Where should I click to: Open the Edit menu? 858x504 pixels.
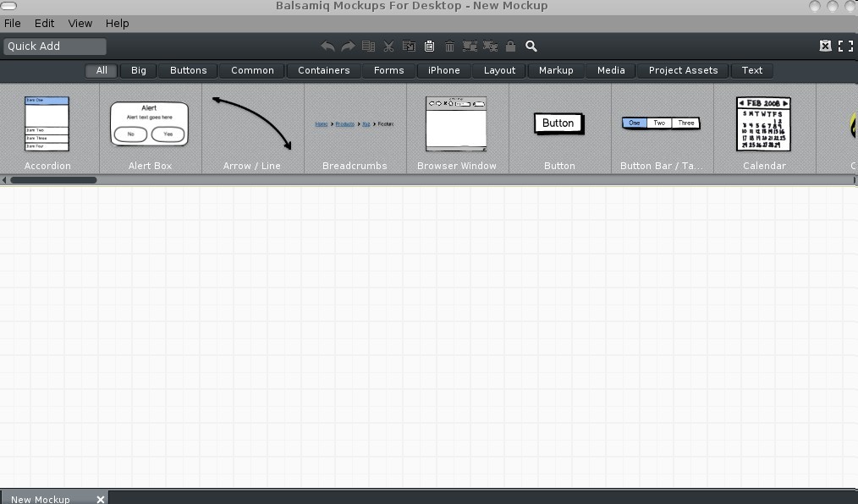coord(43,23)
